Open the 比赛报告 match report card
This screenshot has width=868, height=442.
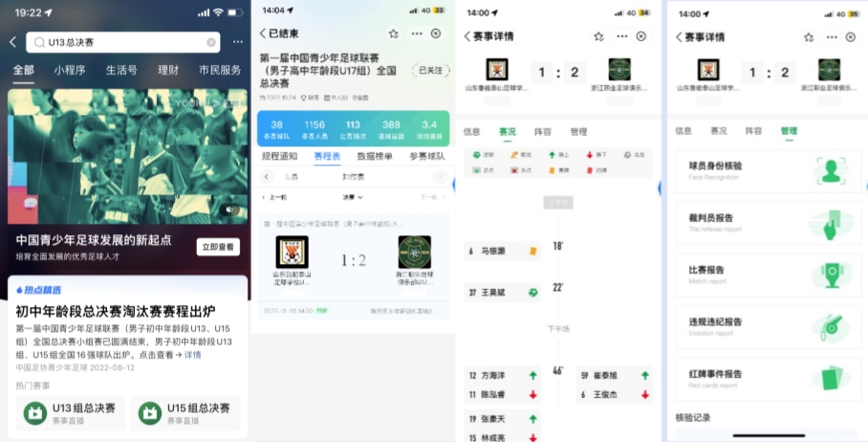(x=769, y=275)
